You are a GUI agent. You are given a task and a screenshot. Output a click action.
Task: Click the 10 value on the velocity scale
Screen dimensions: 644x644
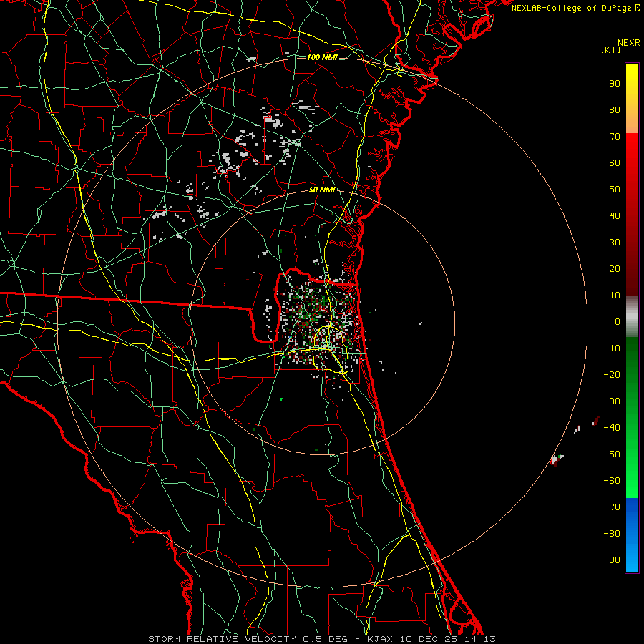tap(615, 296)
